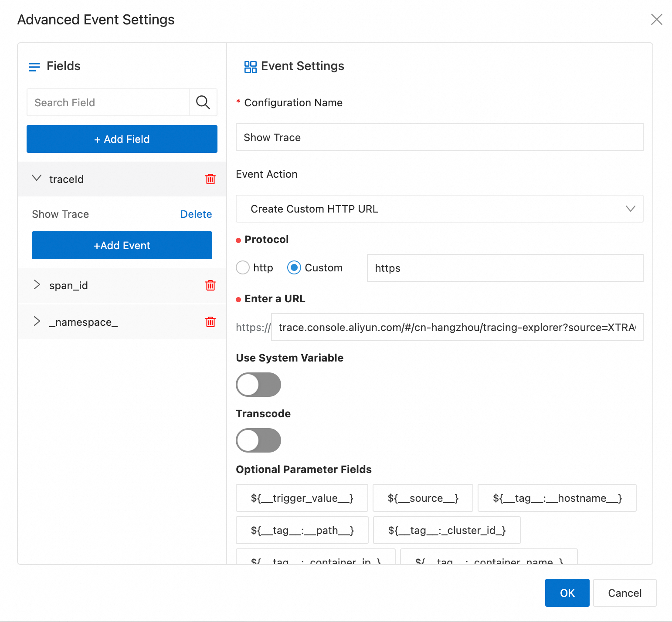The height and width of the screenshot is (622, 672).
Task: Expand the _namespace_ field
Action: 37,321
